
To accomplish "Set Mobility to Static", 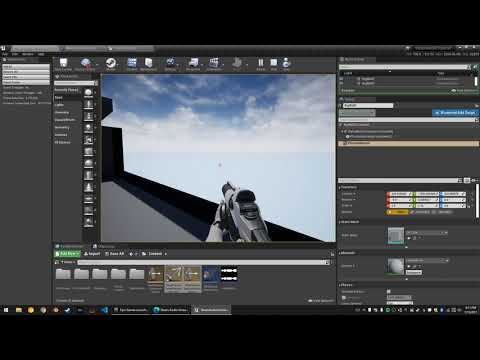I will [398, 212].
